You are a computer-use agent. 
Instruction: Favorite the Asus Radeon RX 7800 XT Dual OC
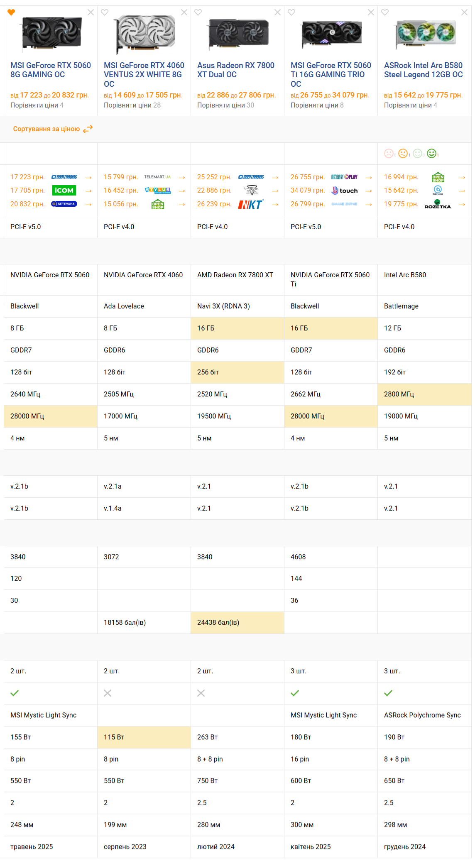click(198, 12)
